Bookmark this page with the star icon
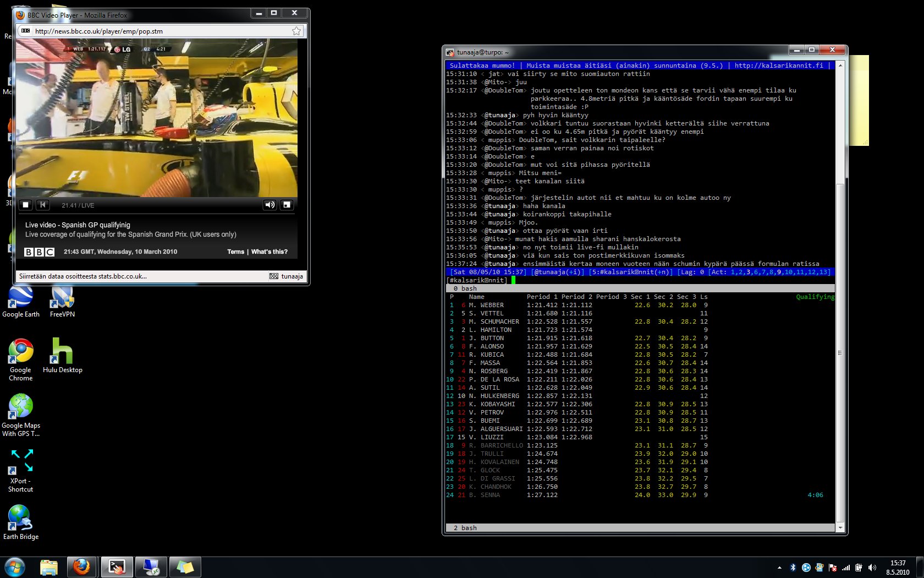924x578 pixels. click(296, 31)
